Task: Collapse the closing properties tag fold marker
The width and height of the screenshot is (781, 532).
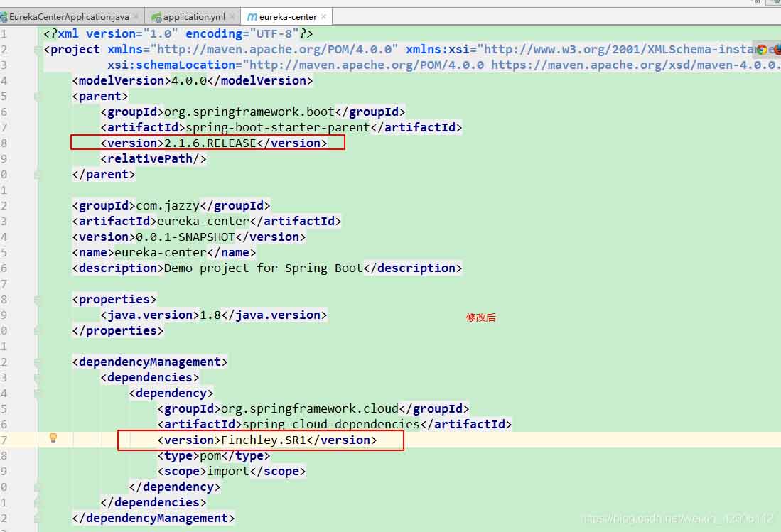Action: (38, 330)
